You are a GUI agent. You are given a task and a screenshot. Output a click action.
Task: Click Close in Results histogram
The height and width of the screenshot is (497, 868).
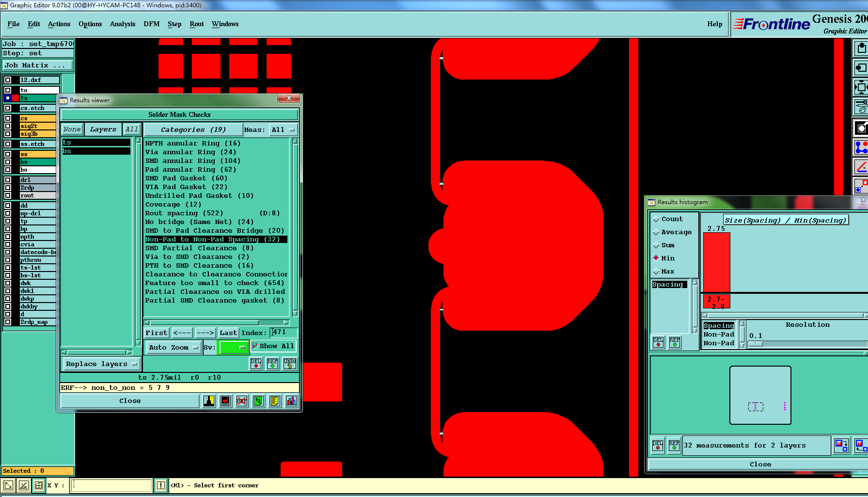coord(760,464)
